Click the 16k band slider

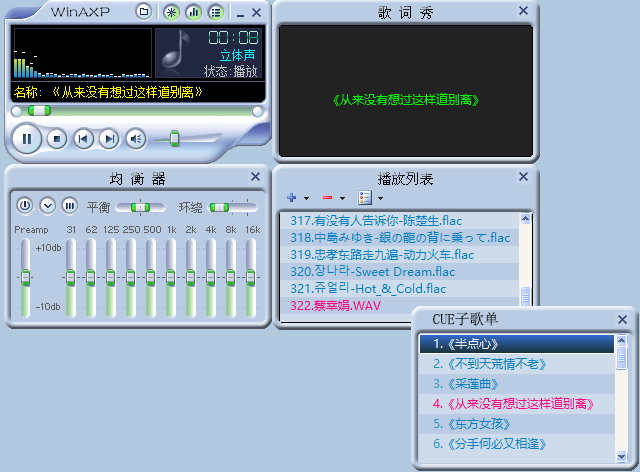pyautogui.click(x=251, y=278)
